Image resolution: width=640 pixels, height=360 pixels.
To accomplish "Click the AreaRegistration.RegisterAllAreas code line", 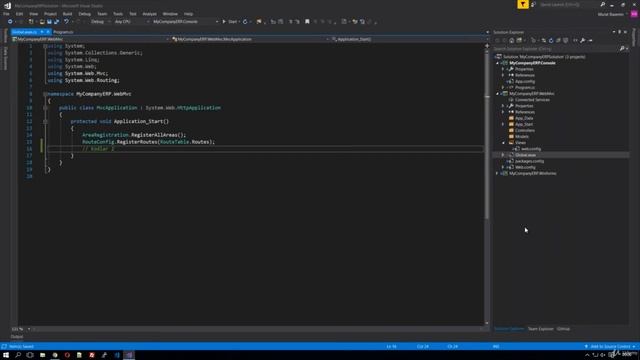I will tap(134, 135).
